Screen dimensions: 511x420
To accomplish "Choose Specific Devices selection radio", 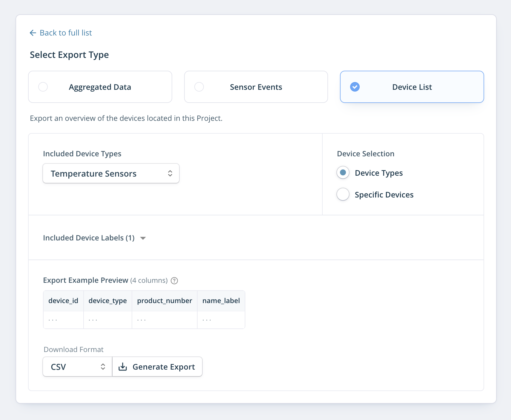I will (x=343, y=194).
